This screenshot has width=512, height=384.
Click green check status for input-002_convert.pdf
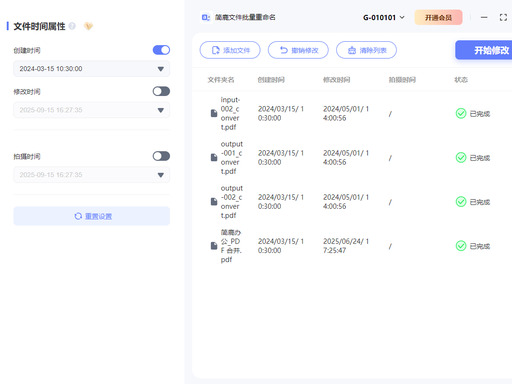click(461, 114)
